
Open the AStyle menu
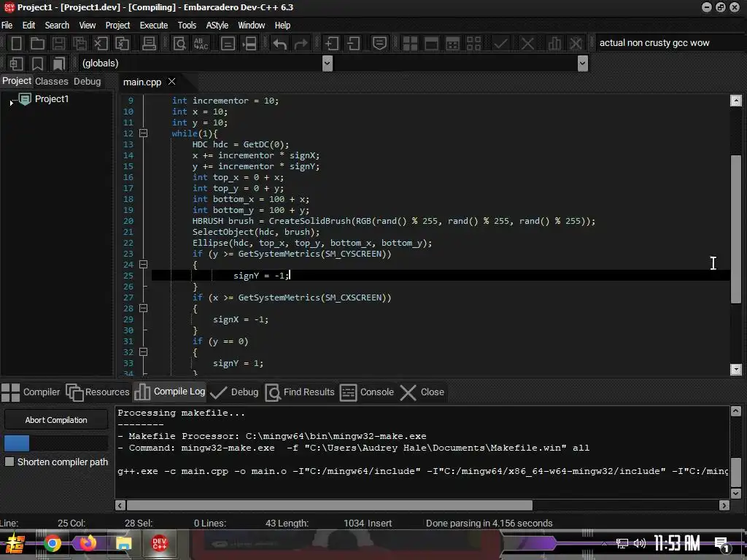217,26
